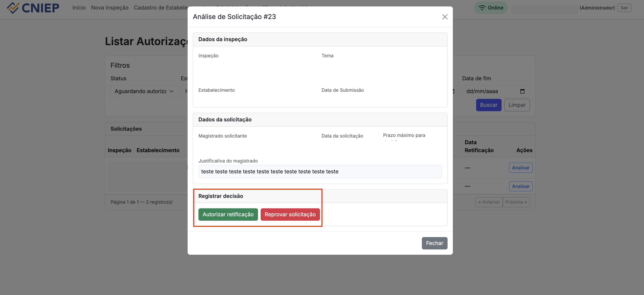
Task: Click the Magistrado solicitante label
Action: (x=223, y=136)
